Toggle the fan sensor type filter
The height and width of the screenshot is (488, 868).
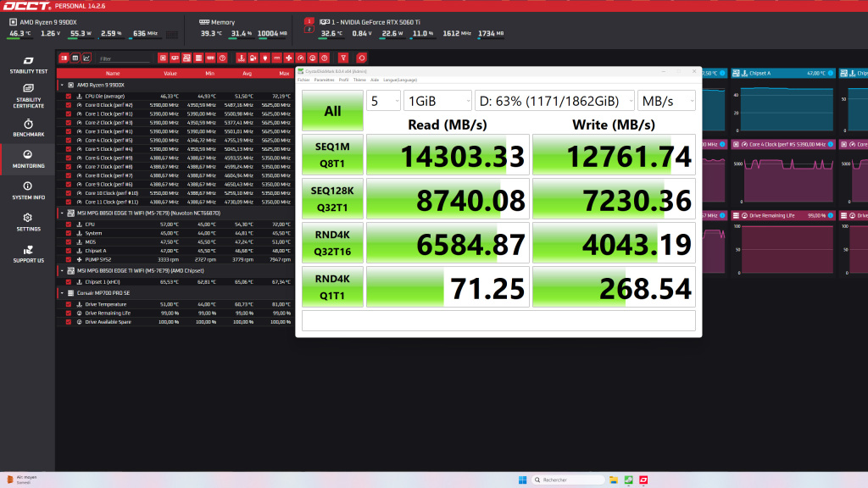click(x=288, y=58)
